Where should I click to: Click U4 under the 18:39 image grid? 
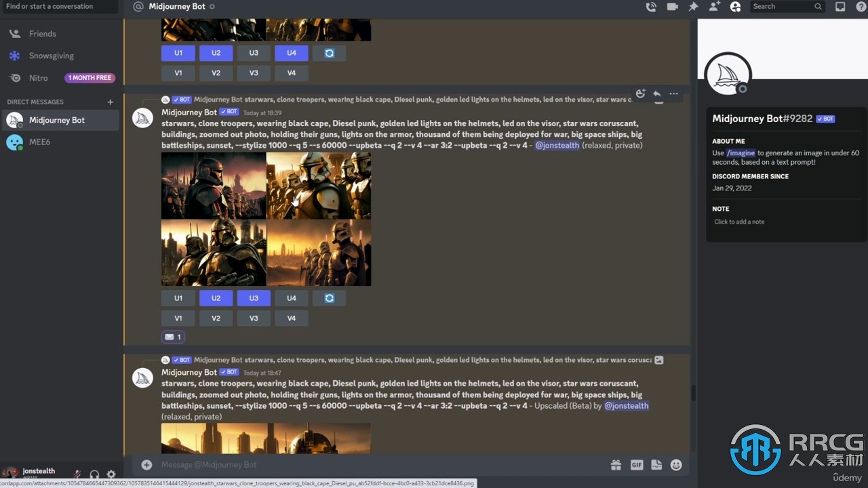click(x=292, y=298)
